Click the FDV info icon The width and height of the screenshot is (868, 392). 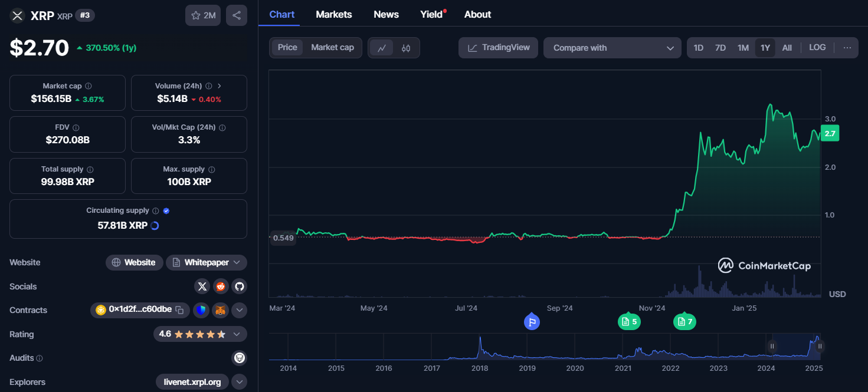click(76, 127)
